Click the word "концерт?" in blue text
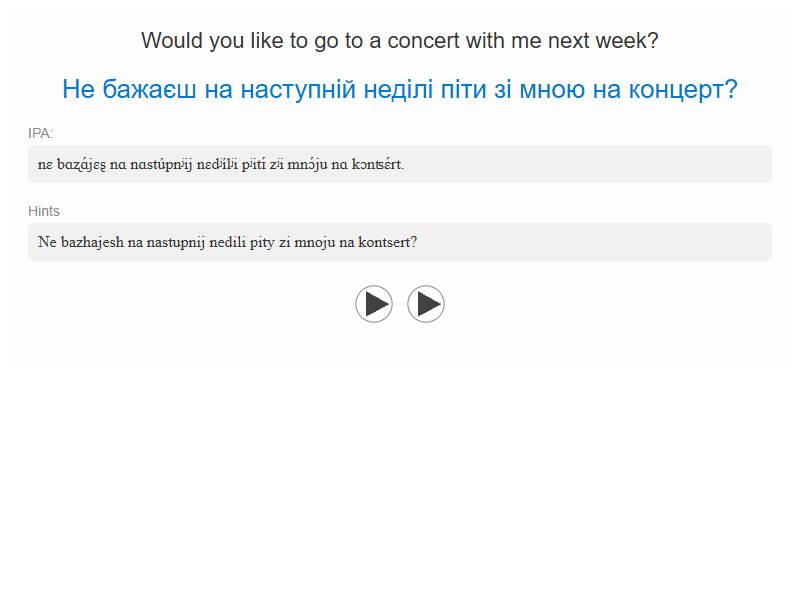Screen dimensions: 800x600 click(x=683, y=90)
